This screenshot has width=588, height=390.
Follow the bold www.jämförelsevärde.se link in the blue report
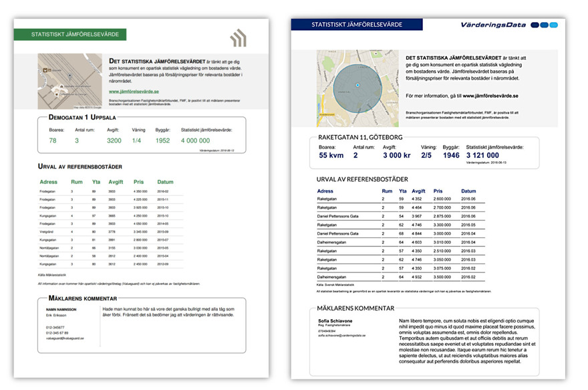pyautogui.click(x=490, y=96)
